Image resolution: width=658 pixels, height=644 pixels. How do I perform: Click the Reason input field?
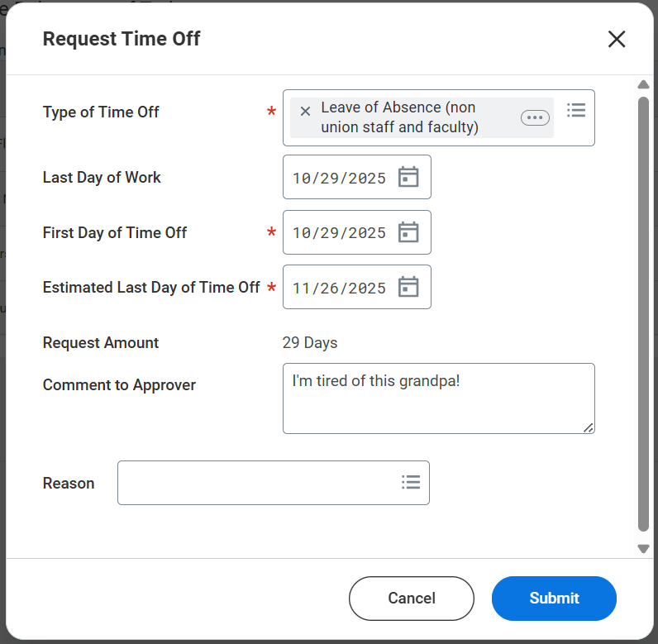pos(256,483)
